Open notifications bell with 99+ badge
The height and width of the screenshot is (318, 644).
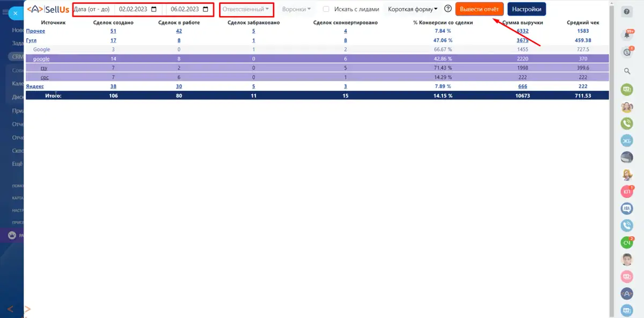[x=627, y=34]
